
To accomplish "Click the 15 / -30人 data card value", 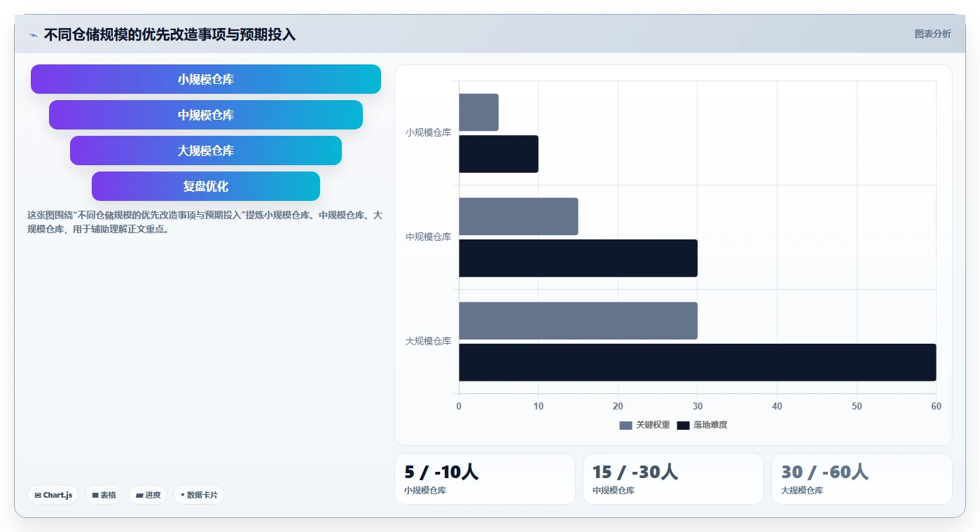I will (635, 472).
